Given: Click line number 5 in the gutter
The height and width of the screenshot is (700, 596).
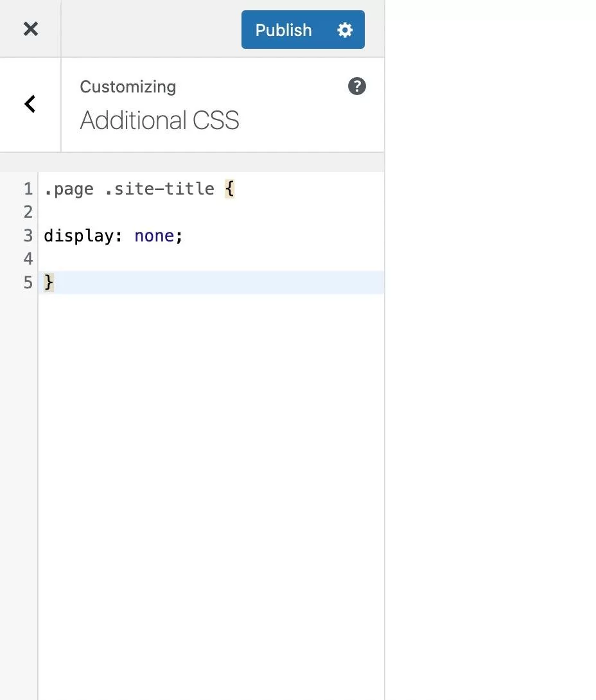Looking at the screenshot, I should pos(28,283).
